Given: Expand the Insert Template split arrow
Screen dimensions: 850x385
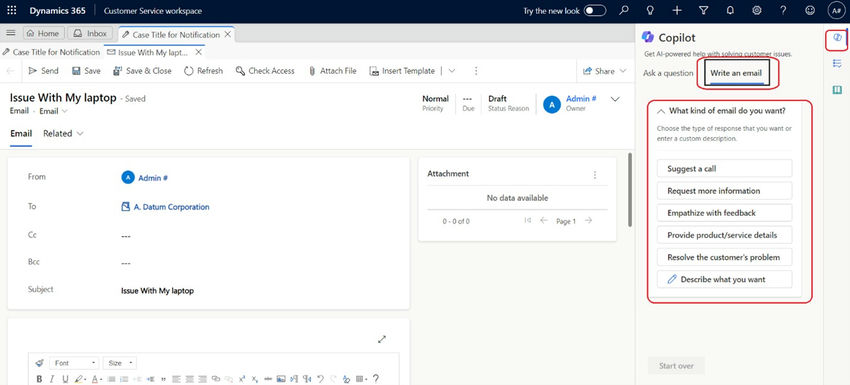Looking at the screenshot, I should [452, 71].
